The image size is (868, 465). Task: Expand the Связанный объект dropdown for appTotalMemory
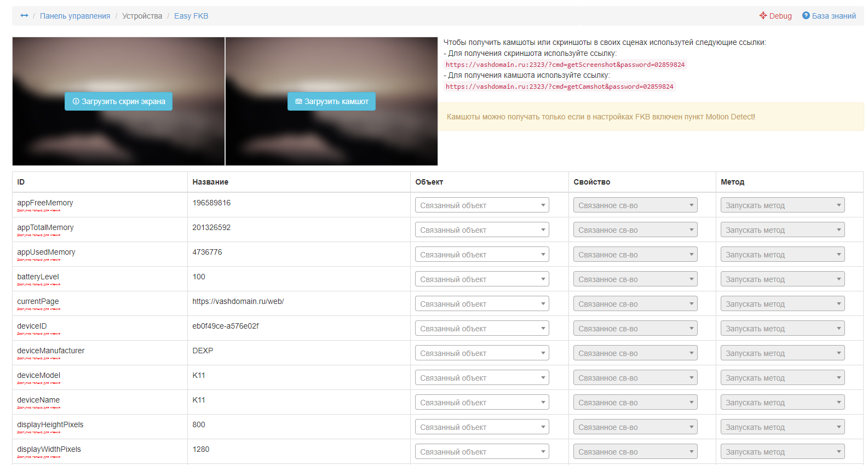coord(482,230)
